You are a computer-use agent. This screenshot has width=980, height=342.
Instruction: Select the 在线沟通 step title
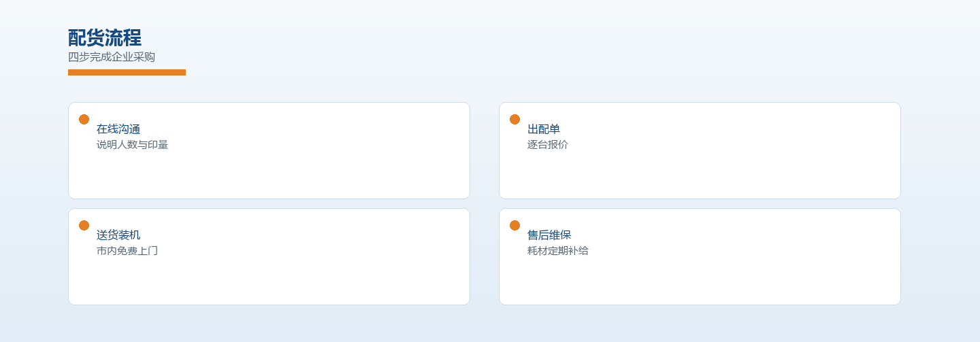(x=118, y=129)
